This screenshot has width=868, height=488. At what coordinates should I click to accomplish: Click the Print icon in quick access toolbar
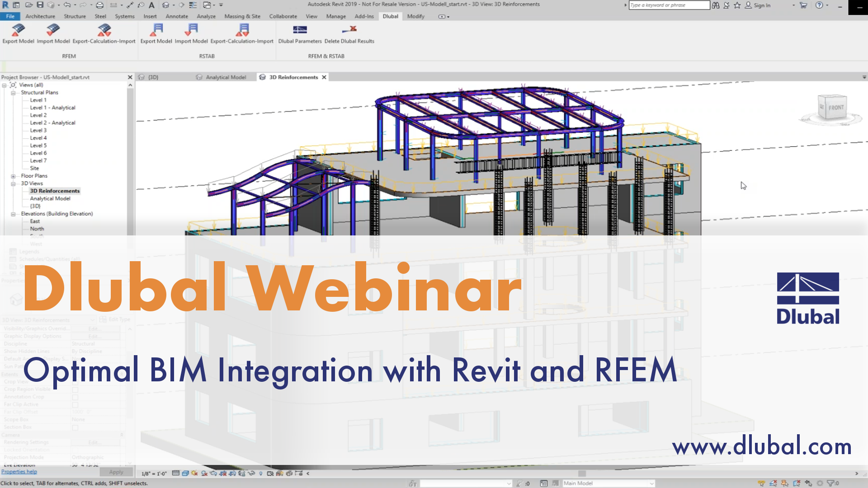pyautogui.click(x=100, y=5)
